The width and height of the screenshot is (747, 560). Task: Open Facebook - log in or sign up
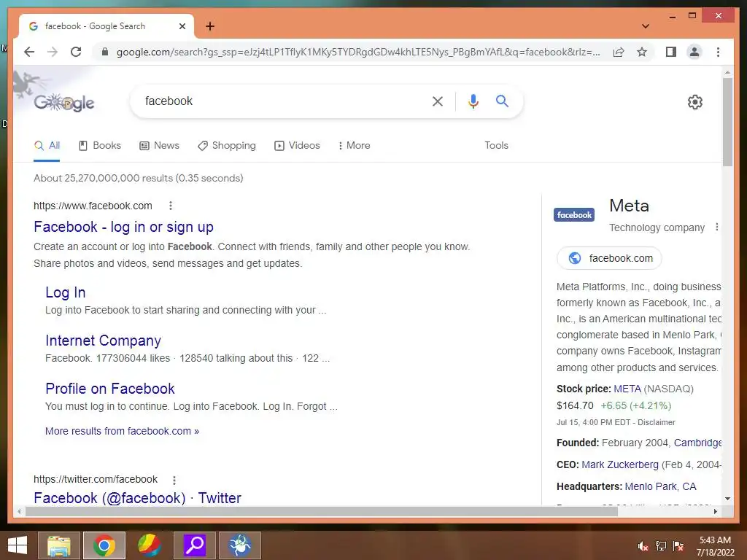click(124, 227)
